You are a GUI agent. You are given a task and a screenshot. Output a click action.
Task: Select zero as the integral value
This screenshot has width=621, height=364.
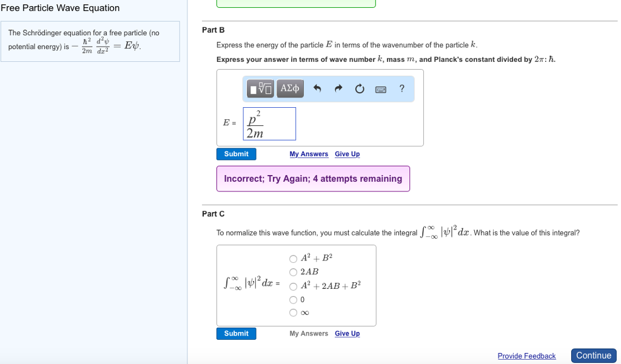(x=293, y=299)
